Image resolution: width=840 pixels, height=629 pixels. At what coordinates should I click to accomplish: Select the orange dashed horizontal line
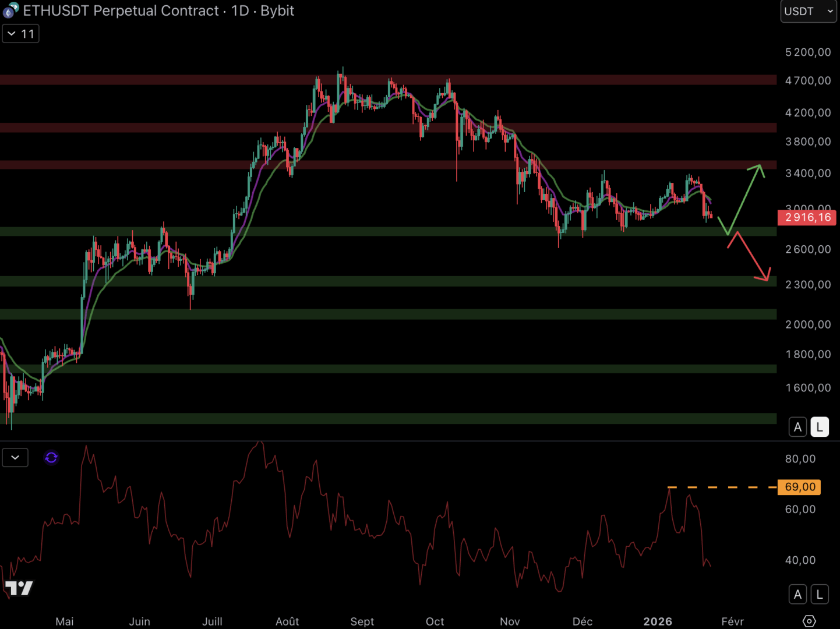[722, 487]
